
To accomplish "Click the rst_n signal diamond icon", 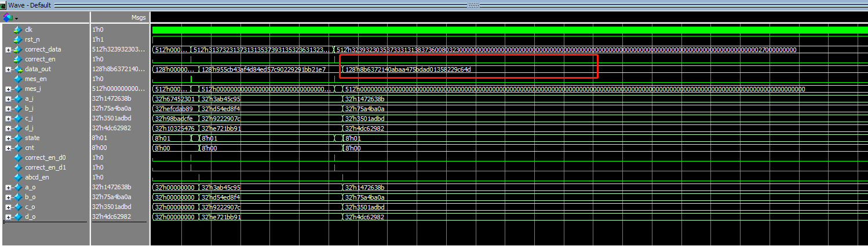I will 17,39.
